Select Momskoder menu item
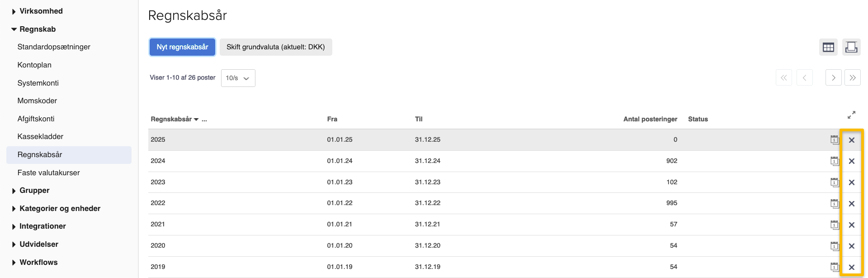This screenshot has height=278, width=868. coord(37,101)
